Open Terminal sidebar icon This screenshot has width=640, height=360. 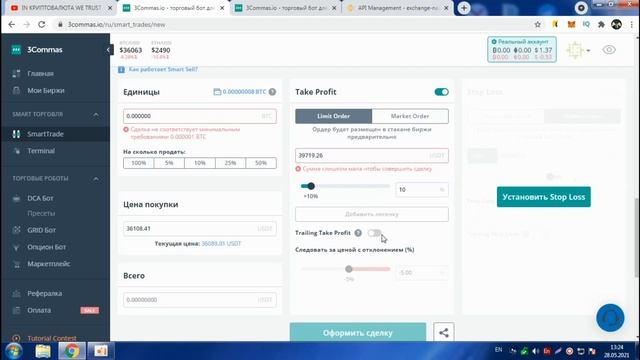[x=16, y=151]
